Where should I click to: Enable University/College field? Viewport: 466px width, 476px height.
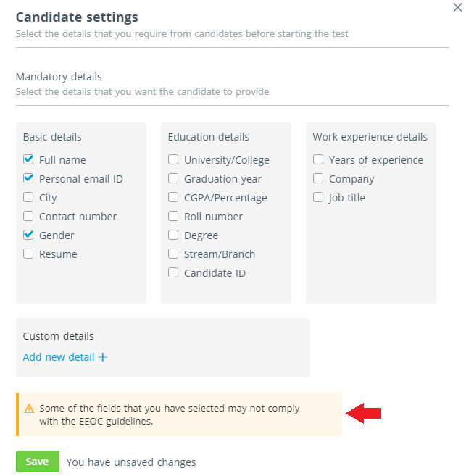[173, 159]
